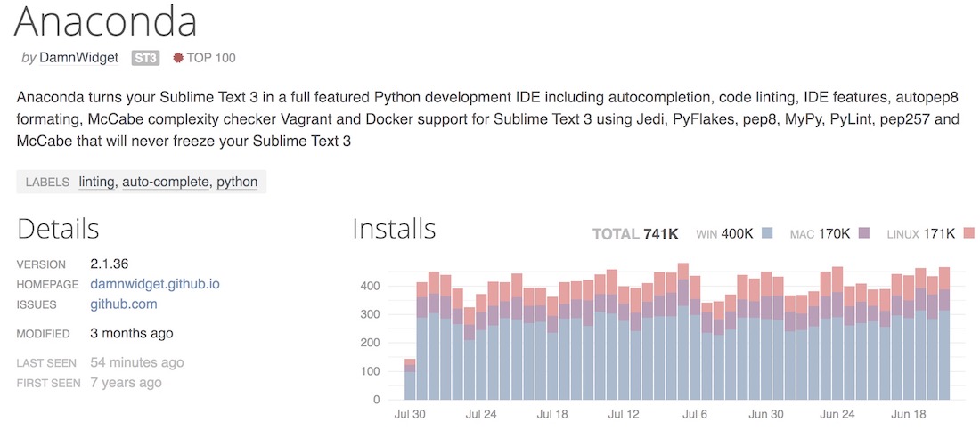Click the 54 minutes ago last seen value
This screenshot has width=980, height=430.
[x=137, y=362]
